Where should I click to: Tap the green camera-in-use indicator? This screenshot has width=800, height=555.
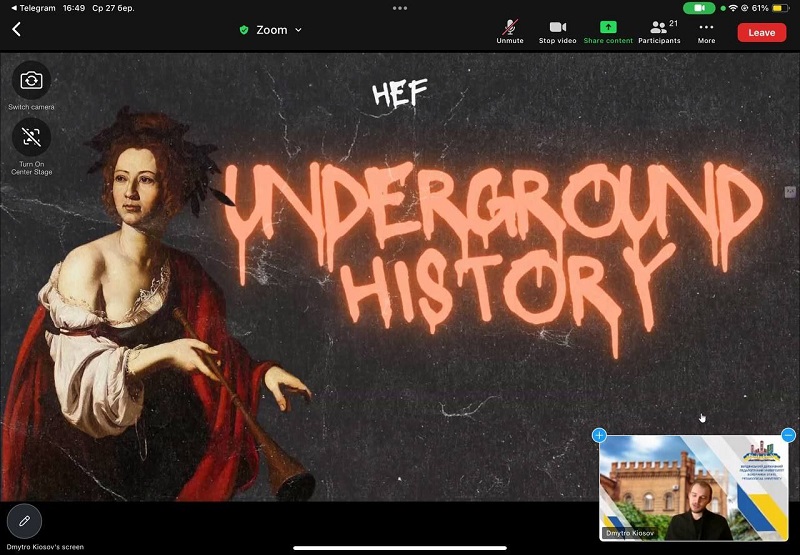click(698, 8)
